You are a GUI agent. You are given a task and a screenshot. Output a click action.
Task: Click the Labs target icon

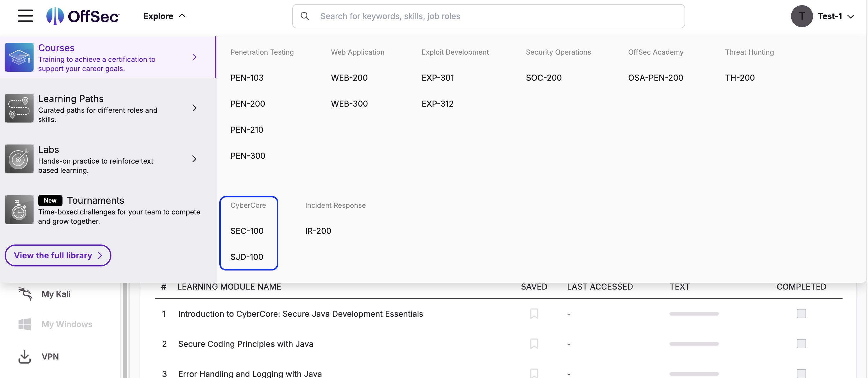point(19,159)
